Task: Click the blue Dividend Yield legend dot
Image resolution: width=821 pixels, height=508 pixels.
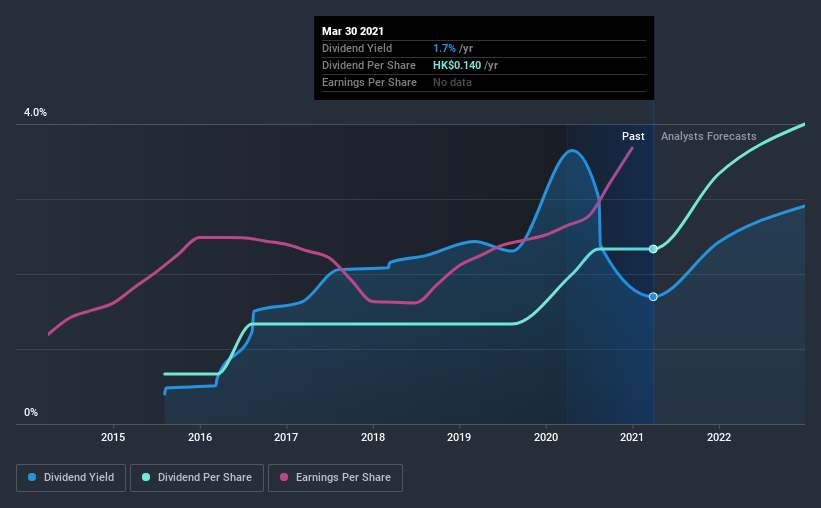Action: [x=32, y=477]
